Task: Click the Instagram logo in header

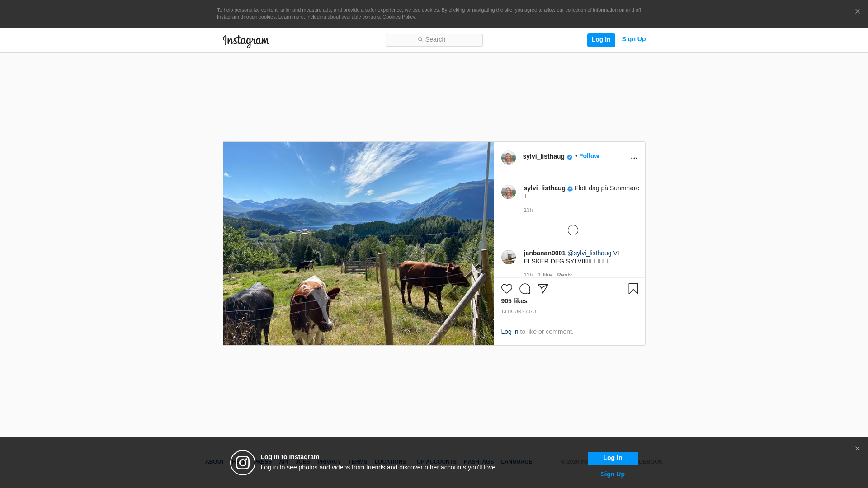Action: 246,41
